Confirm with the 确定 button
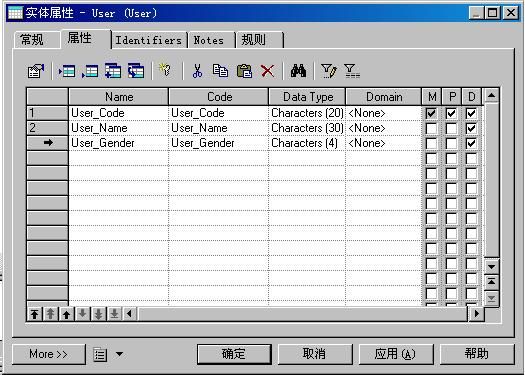Screen dimensions: 525x375 [234, 354]
